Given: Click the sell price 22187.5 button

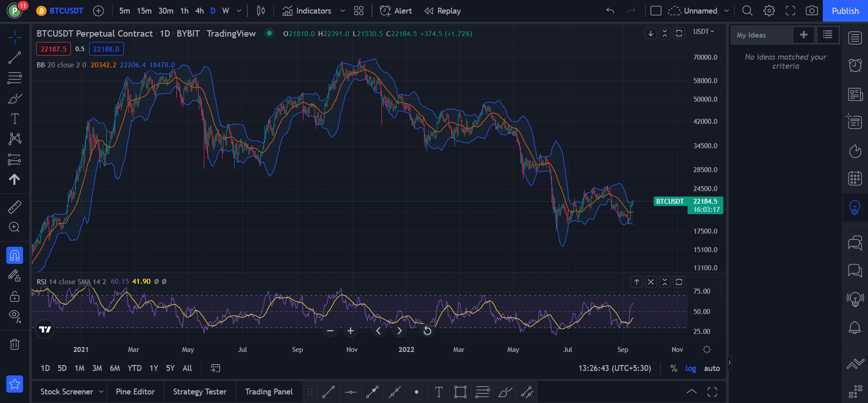Looking at the screenshot, I should point(53,49).
